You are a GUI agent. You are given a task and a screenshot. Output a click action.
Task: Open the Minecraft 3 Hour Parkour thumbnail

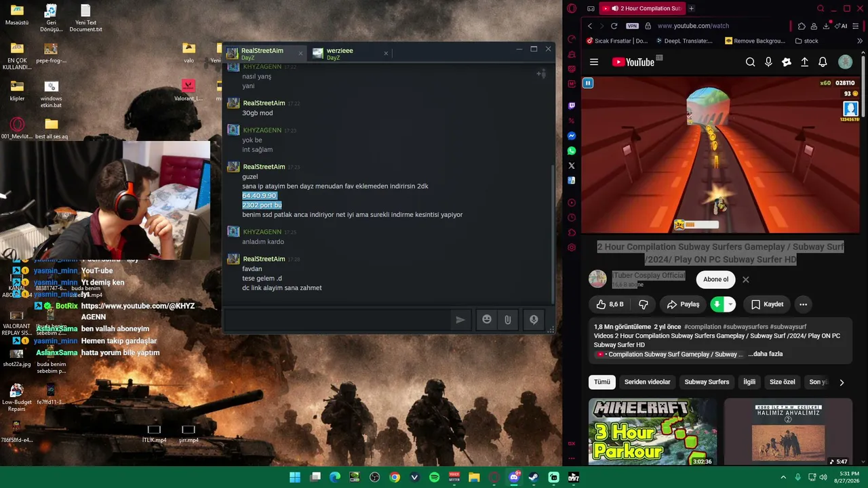coord(652,432)
